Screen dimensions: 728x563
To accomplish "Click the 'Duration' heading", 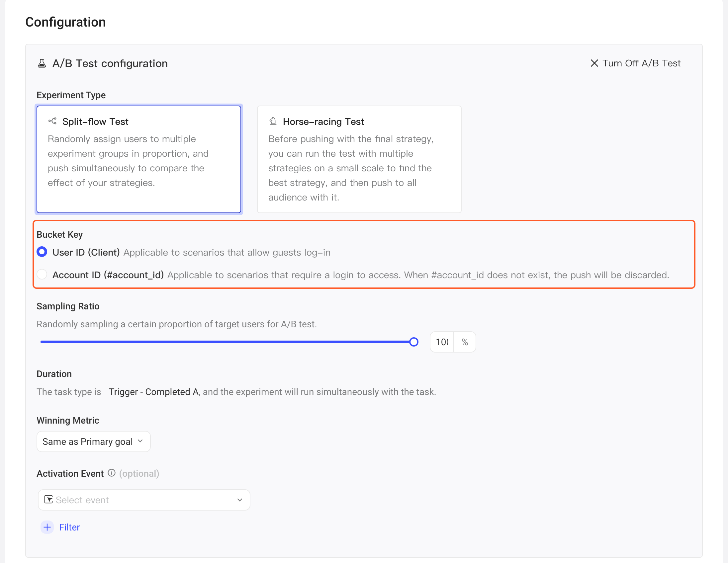I will click(54, 374).
